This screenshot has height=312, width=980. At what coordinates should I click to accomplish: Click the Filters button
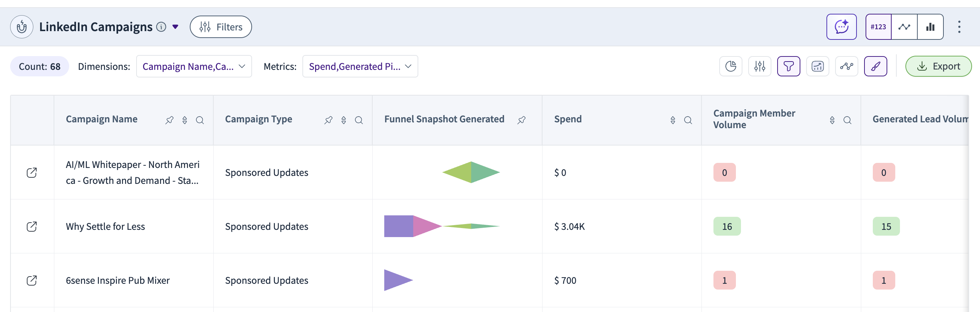click(221, 26)
